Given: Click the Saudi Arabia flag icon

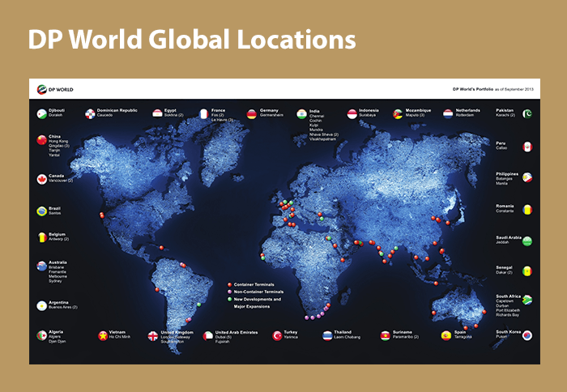Looking at the screenshot, I should [x=527, y=241].
